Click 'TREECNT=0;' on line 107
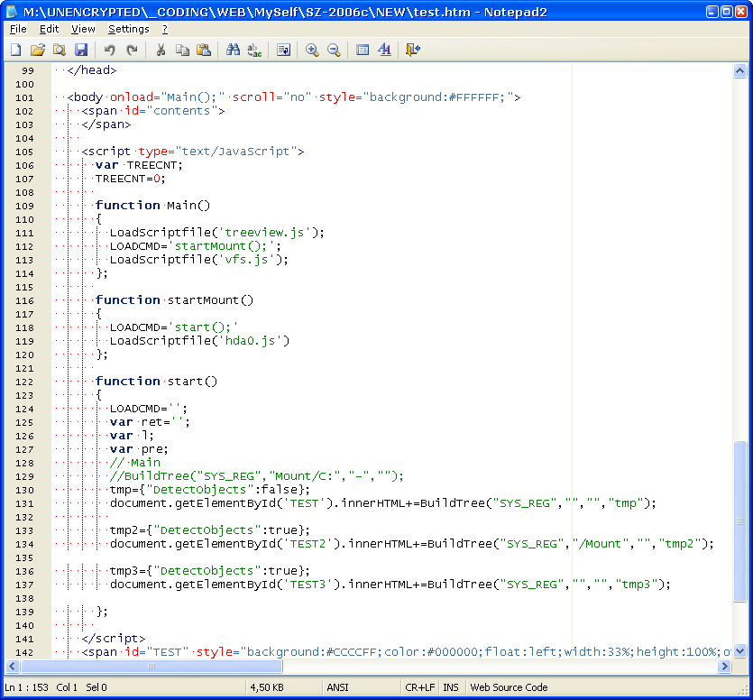 (130, 179)
